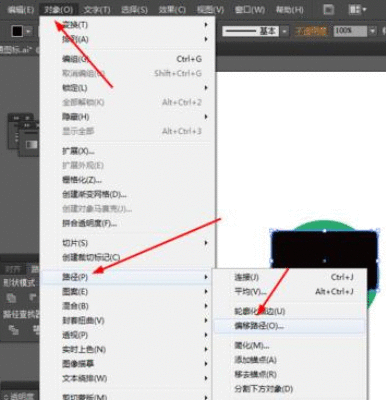Open the 编辑(E) menu
Screen dimensions: 386x400
pos(21,10)
